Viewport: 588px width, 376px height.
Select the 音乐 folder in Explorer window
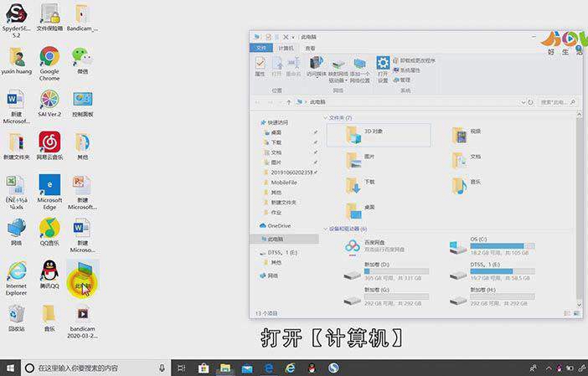[467, 185]
